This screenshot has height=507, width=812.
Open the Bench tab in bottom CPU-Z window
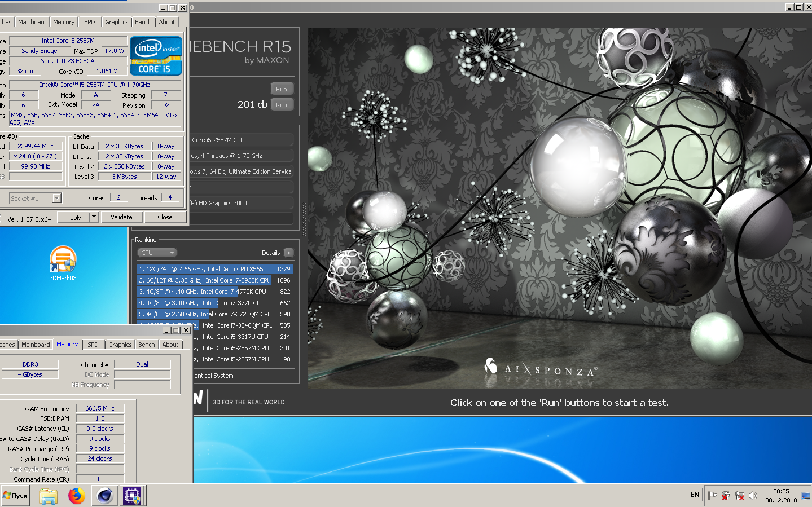[147, 345]
